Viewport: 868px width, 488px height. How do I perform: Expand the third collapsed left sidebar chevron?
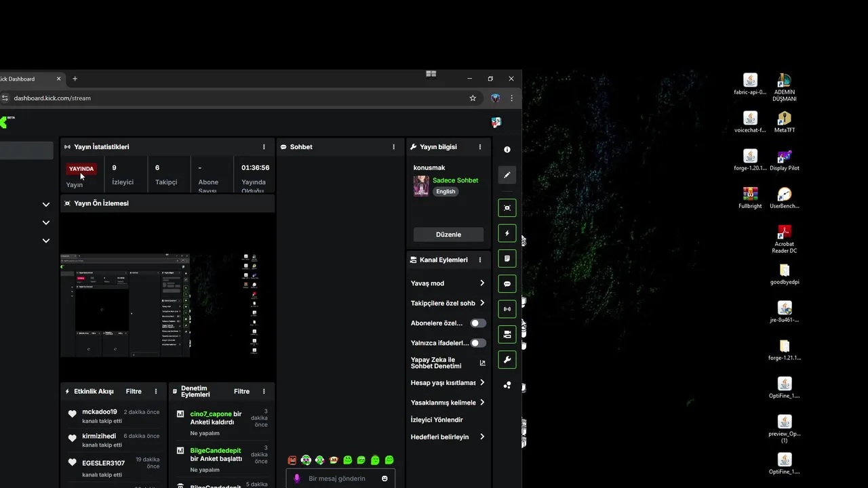[46, 241]
